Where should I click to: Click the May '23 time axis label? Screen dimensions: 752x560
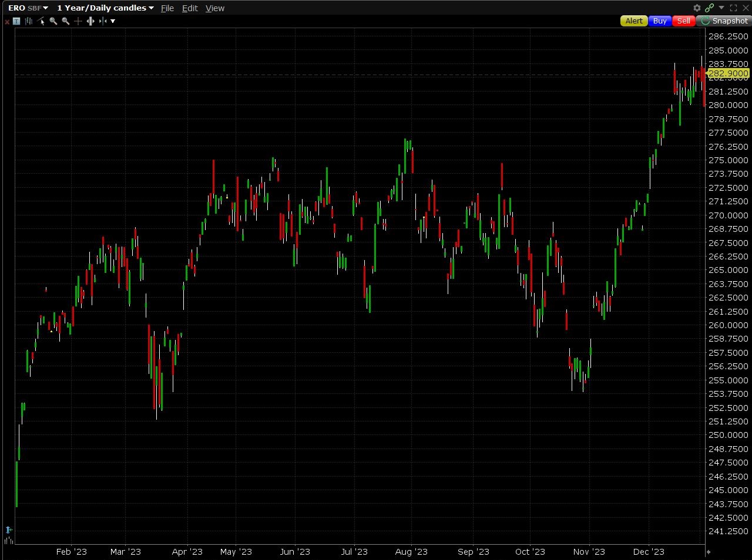(236, 552)
